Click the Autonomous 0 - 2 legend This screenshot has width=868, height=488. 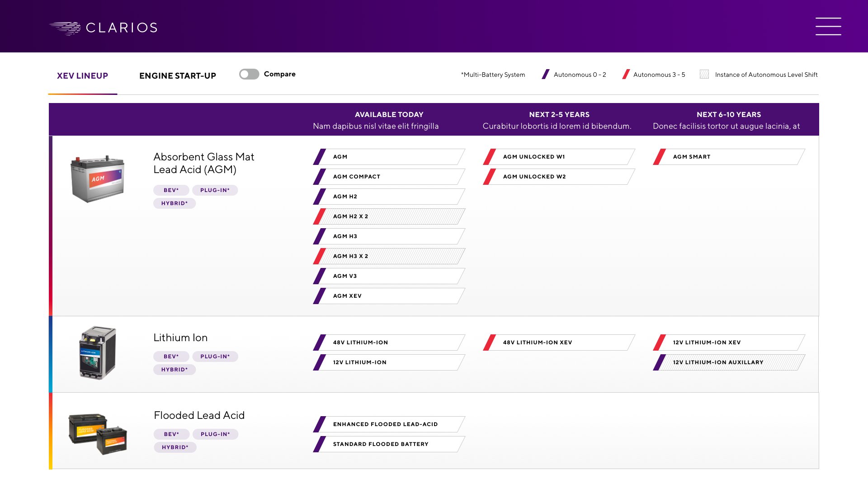(574, 75)
